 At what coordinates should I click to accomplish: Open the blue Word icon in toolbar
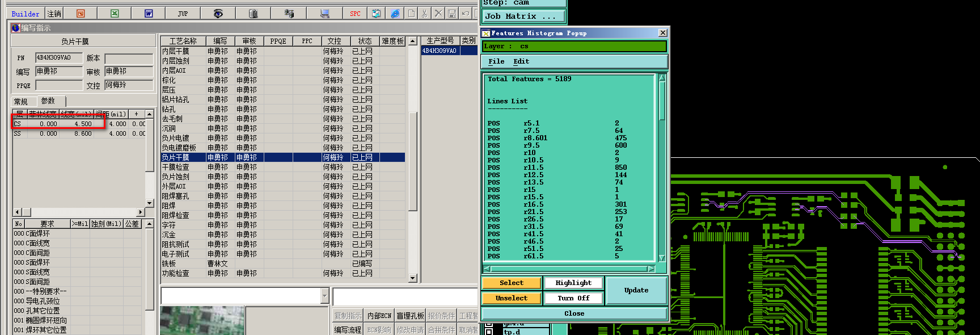149,13
